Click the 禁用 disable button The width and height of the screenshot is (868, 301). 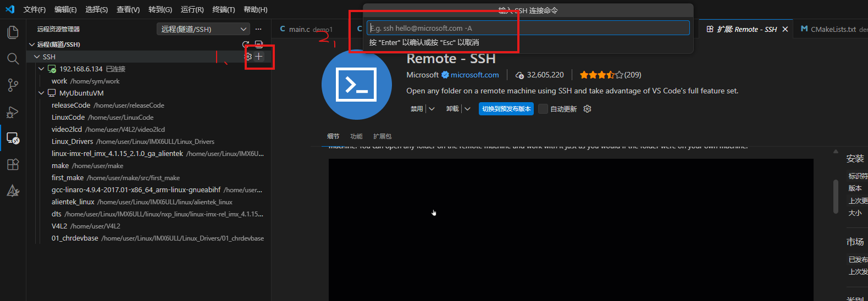pyautogui.click(x=417, y=109)
